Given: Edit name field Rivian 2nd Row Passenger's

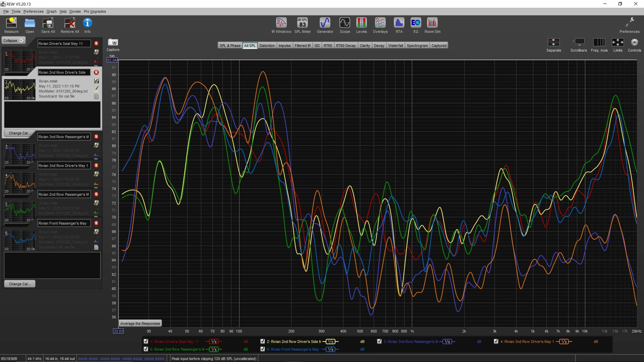Looking at the screenshot, I should tap(64, 194).
